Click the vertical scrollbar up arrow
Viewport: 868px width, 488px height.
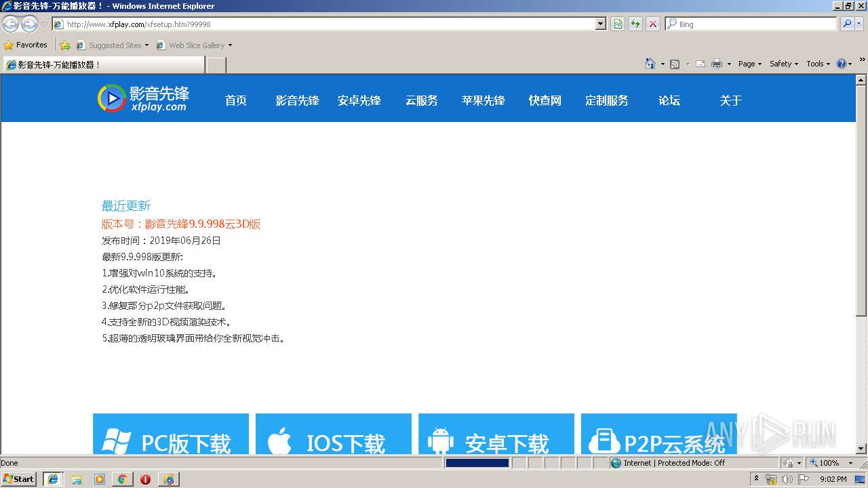click(x=861, y=79)
